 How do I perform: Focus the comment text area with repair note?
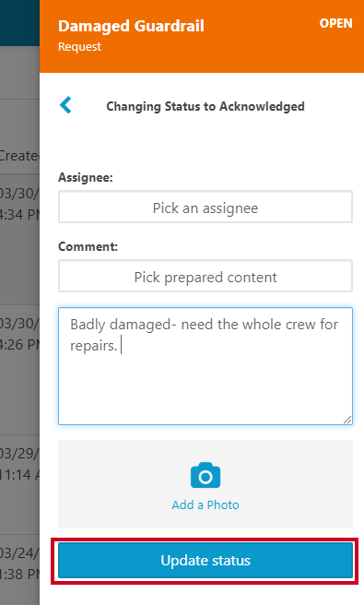point(205,366)
